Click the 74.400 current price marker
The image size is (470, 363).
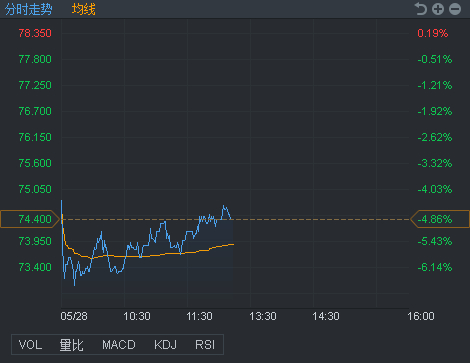point(30,219)
